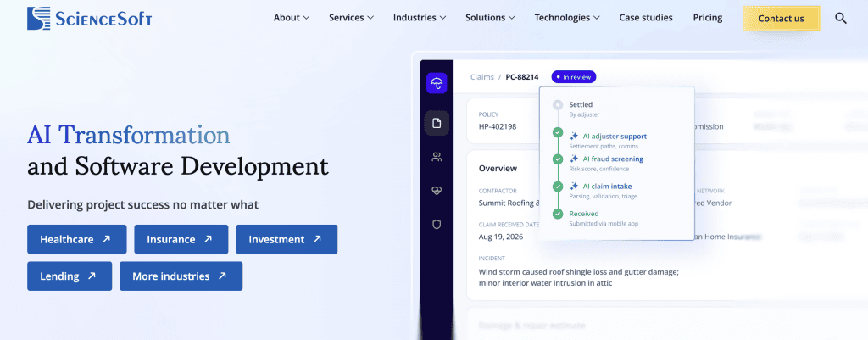This screenshot has height=340, width=868.
Task: Click the Overview section heading
Action: [x=498, y=168]
